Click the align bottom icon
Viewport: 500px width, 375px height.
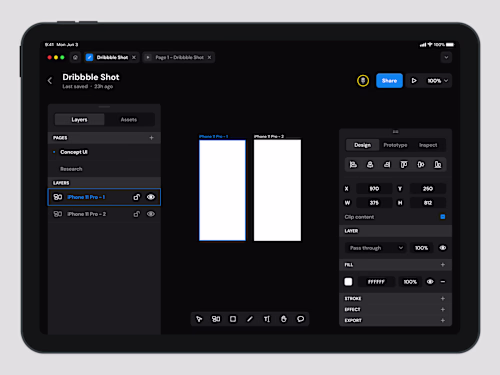tap(438, 164)
